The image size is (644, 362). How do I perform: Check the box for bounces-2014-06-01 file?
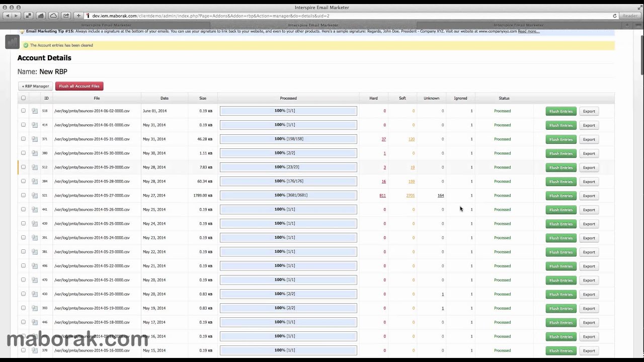tap(23, 125)
